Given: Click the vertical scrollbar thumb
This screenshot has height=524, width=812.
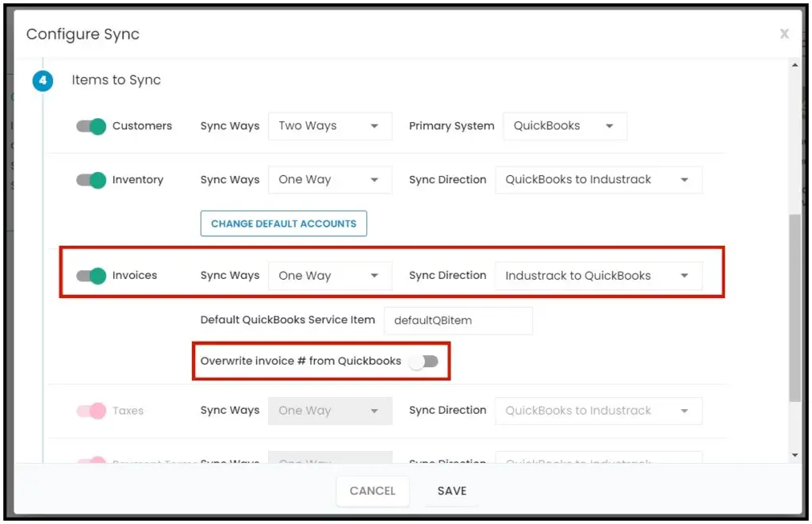Looking at the screenshot, I should click(x=795, y=308).
